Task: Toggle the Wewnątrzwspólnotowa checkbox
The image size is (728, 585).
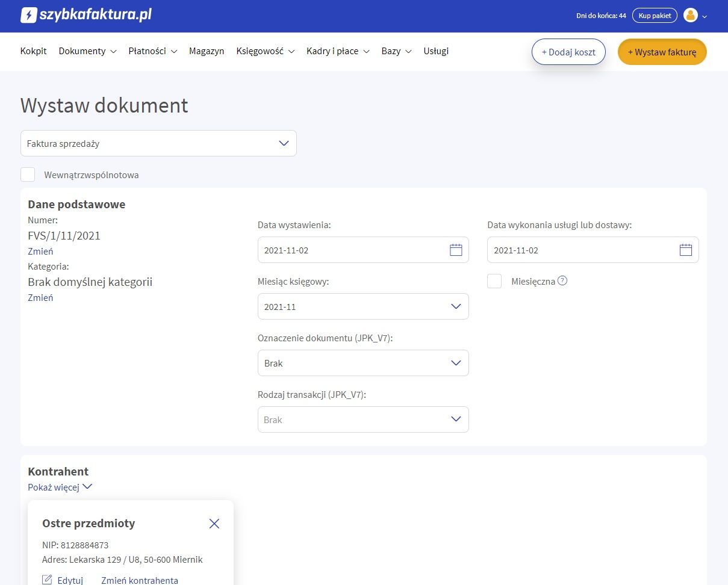Action: [x=28, y=175]
